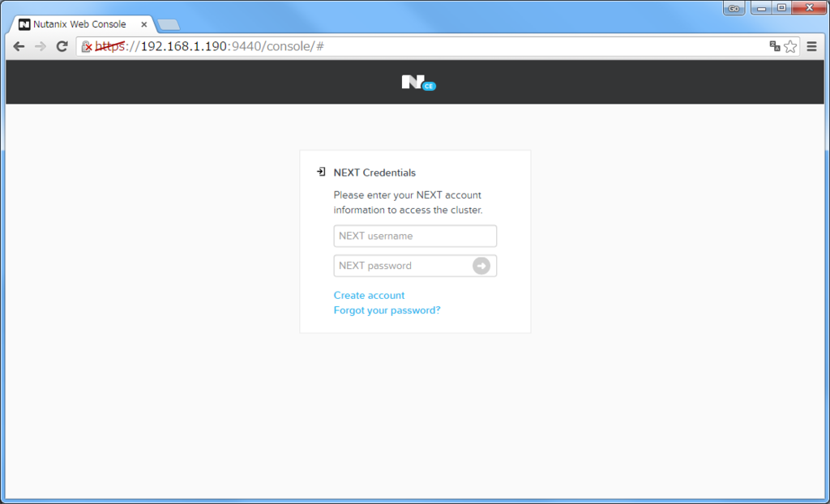Open the Forgot your password link

(387, 310)
